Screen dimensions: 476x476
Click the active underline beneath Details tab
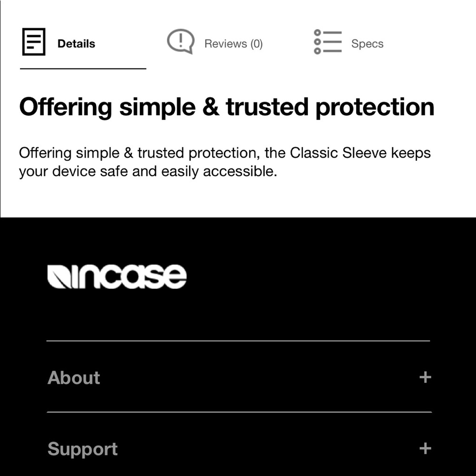tap(83, 69)
